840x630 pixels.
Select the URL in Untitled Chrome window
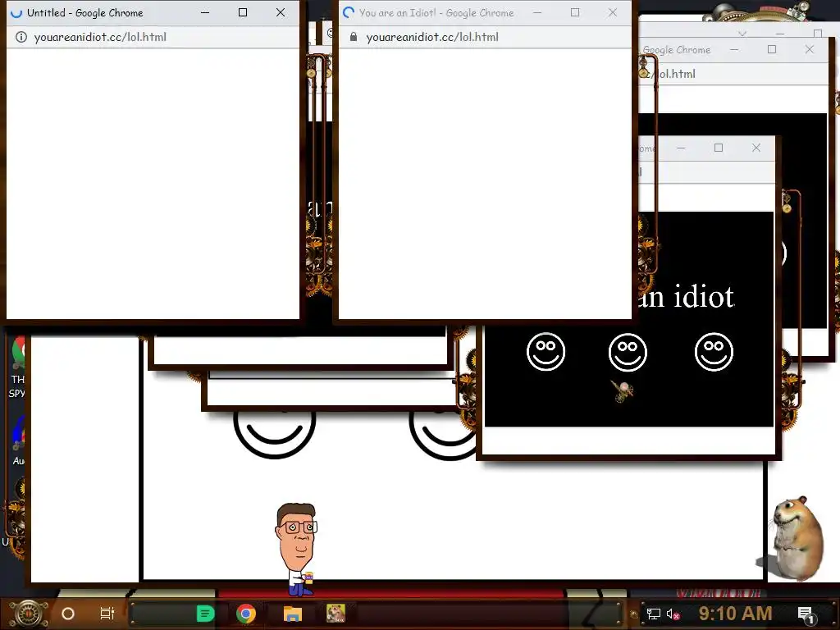point(100,37)
